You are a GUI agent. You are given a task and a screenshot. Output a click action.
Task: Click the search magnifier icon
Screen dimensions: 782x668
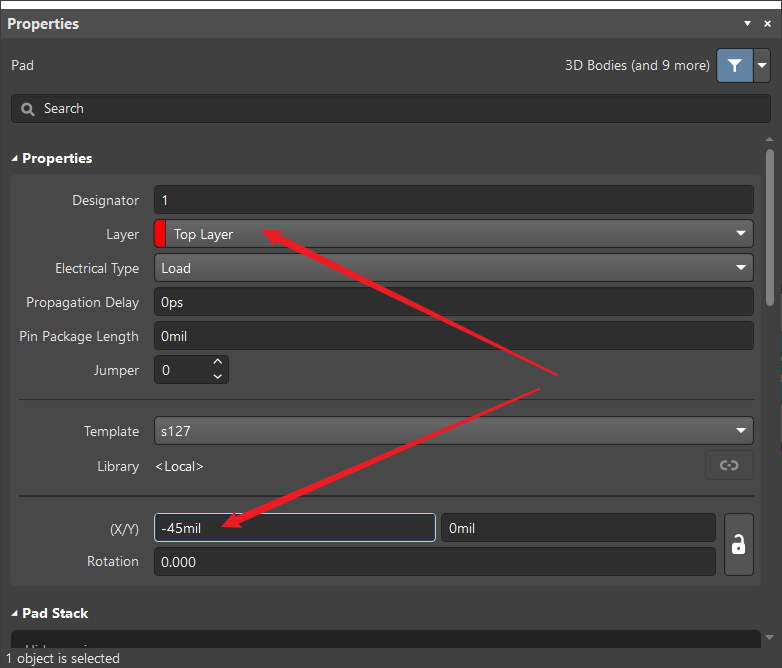pos(28,109)
